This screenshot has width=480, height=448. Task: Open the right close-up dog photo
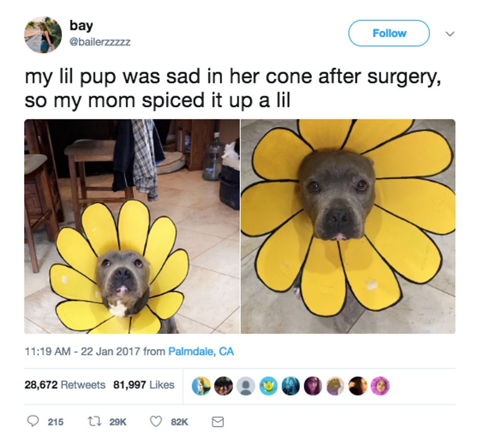coord(348,226)
